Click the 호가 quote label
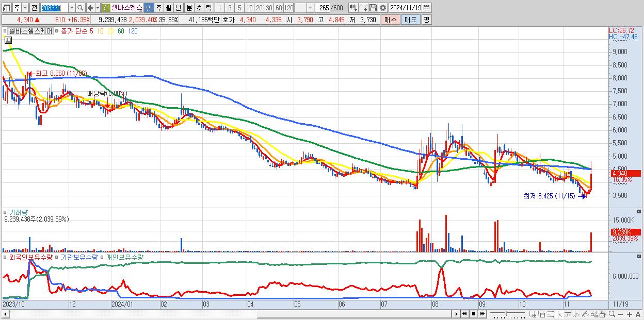Image resolution: width=644 pixels, height=320 pixels. tap(228, 20)
